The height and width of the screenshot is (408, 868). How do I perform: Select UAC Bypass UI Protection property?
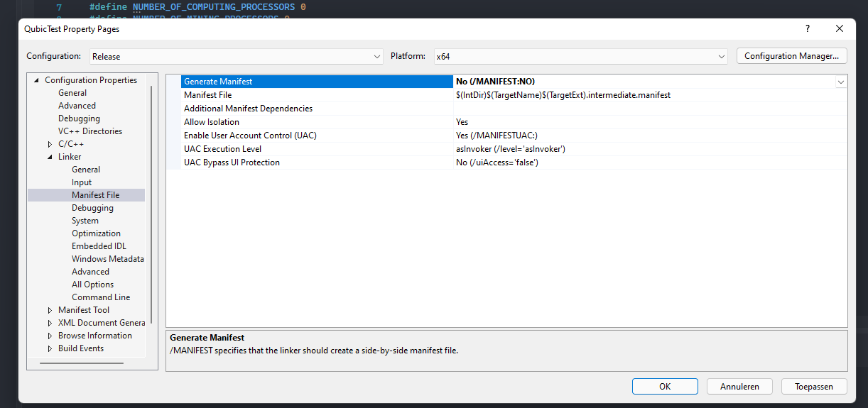[x=232, y=162]
